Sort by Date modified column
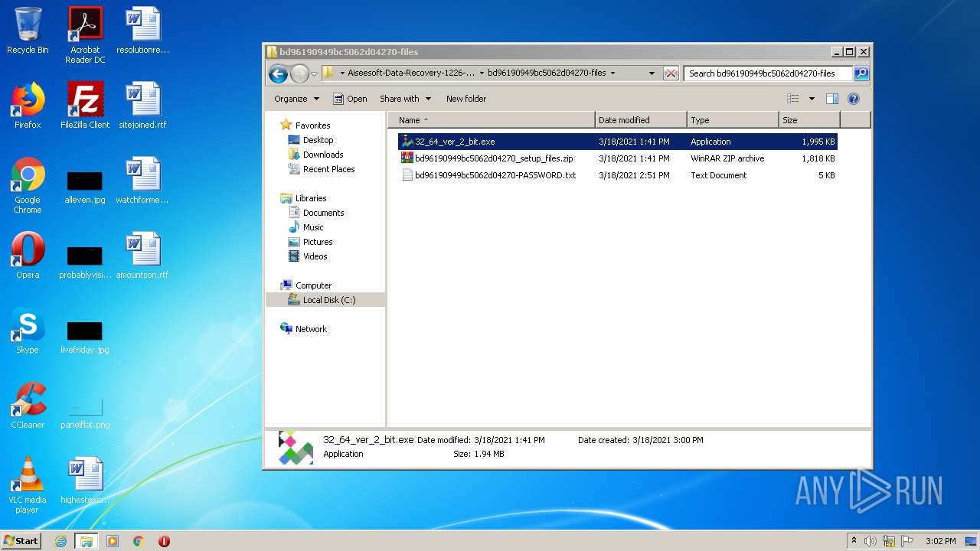This screenshot has width=980, height=551. (641, 120)
